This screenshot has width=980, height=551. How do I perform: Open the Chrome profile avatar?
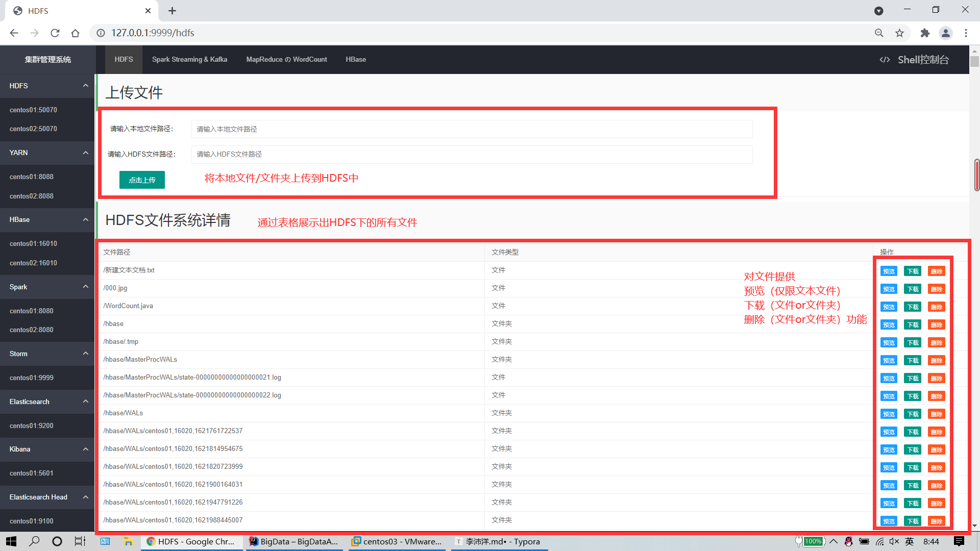(946, 33)
